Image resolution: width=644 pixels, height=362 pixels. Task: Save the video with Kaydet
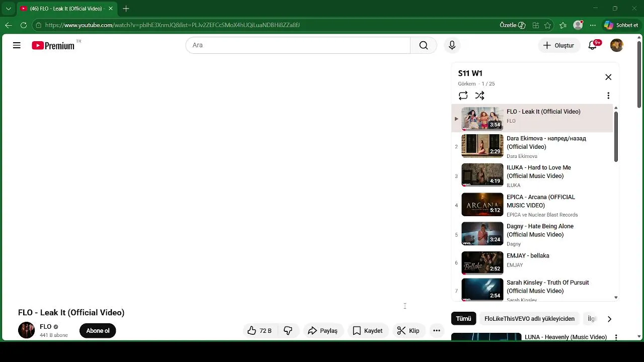368,331
